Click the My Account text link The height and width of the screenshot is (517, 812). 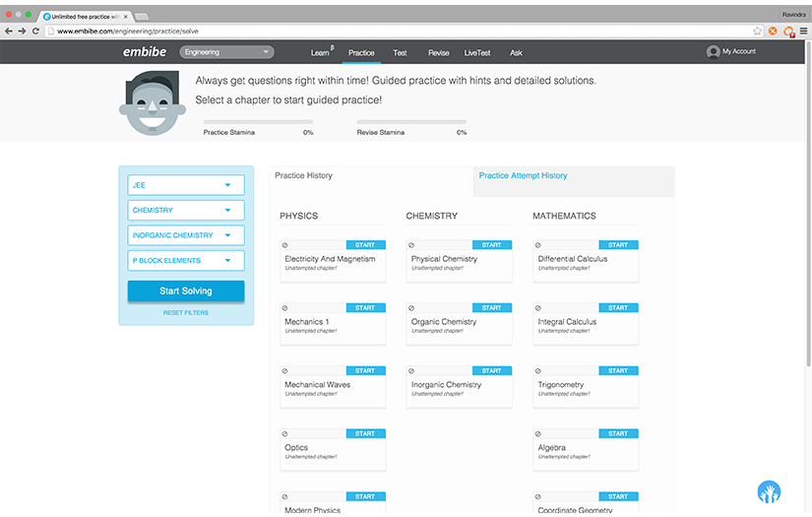(x=739, y=51)
